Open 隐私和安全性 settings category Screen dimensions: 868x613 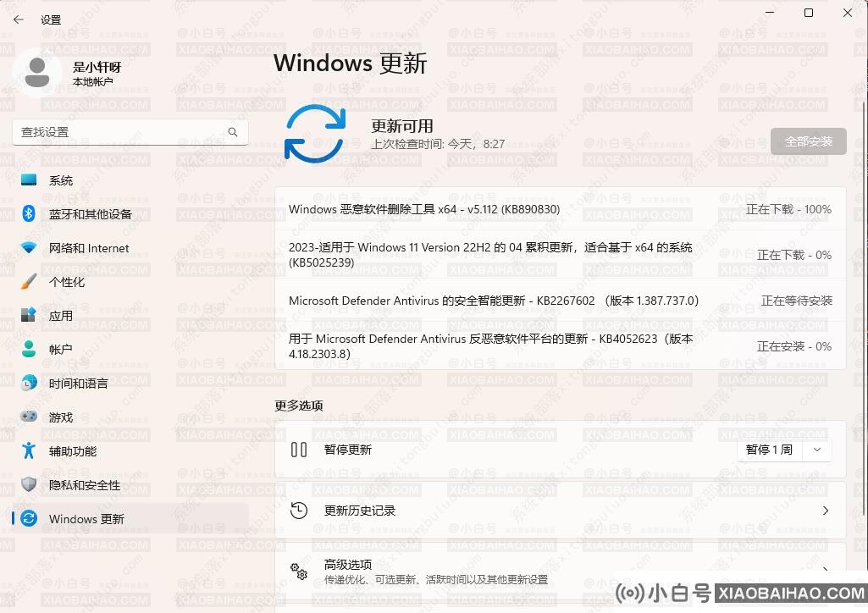130,484
